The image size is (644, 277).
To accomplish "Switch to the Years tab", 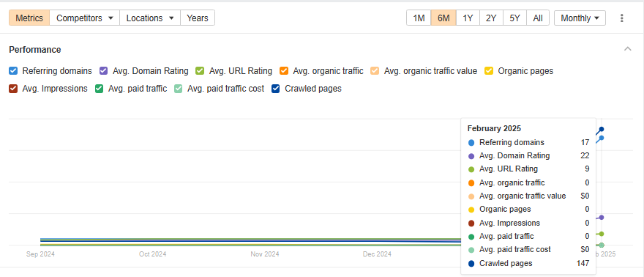I will [198, 18].
